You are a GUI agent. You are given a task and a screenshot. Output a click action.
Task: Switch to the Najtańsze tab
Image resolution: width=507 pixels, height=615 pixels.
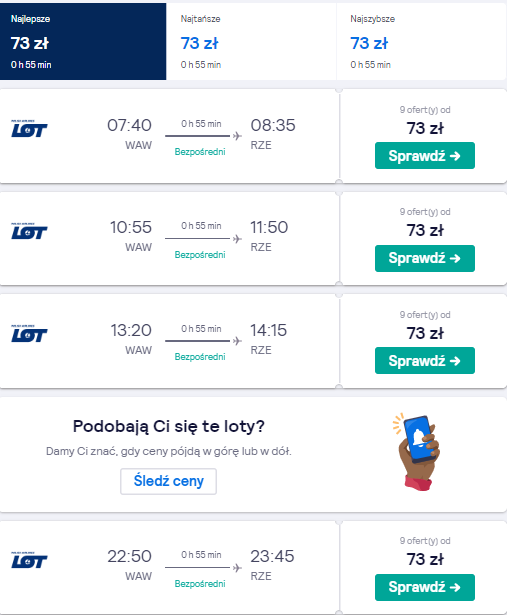tap(251, 41)
